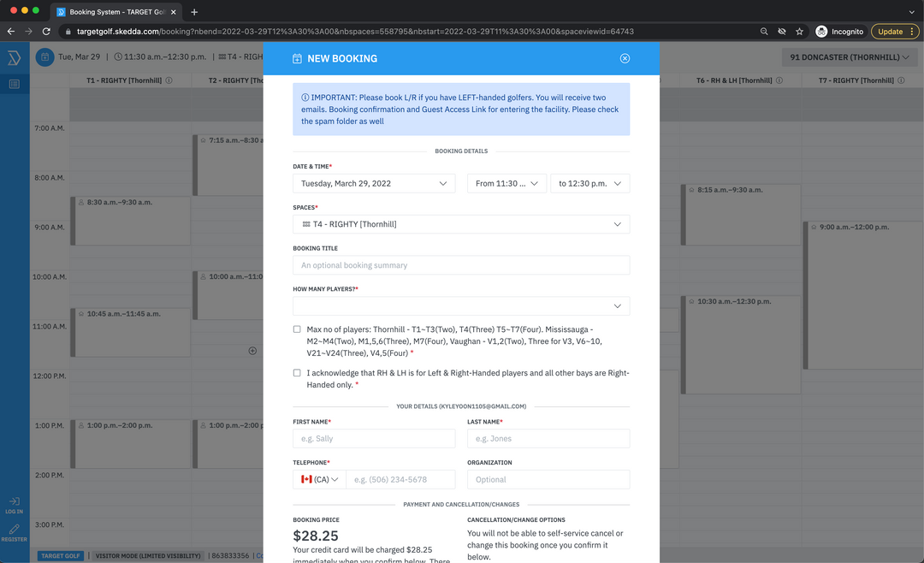Expand the How Many Players dropdown

[x=461, y=306]
